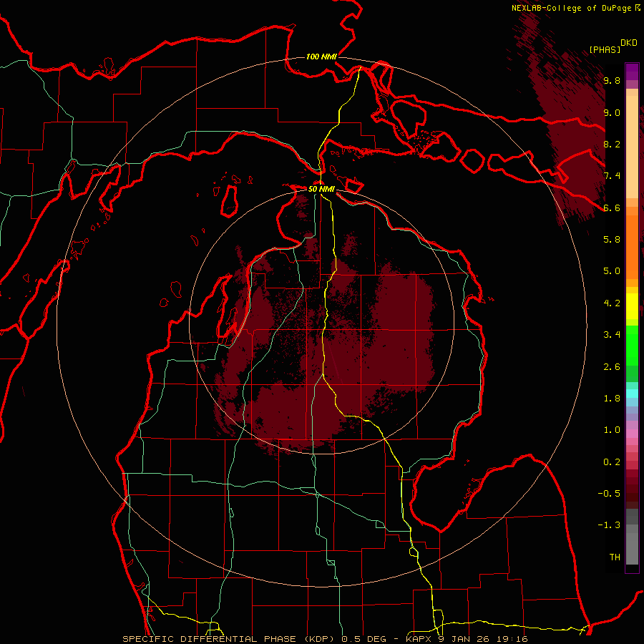Screen dimensions: 644x644
Task: Click the 7.4 value on the scale
Action: point(612,176)
